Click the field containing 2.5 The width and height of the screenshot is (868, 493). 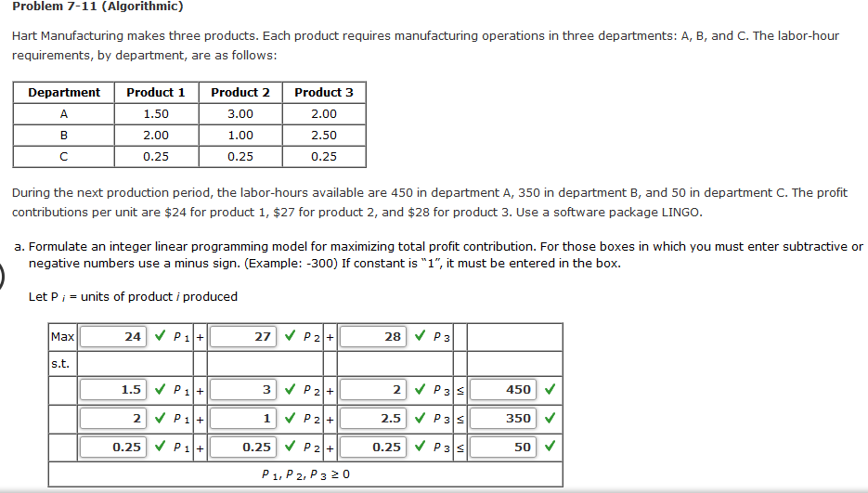pyautogui.click(x=374, y=418)
